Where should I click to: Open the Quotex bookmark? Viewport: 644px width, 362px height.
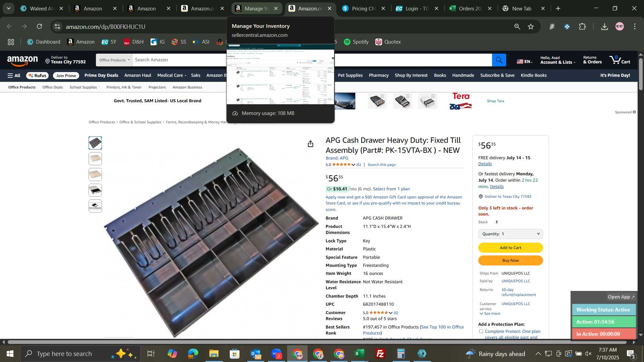point(388,42)
